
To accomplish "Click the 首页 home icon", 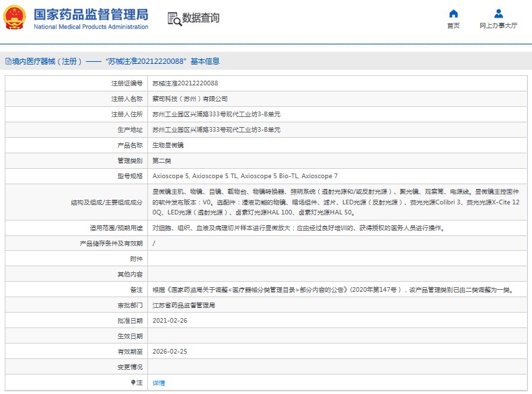I will pos(453,13).
